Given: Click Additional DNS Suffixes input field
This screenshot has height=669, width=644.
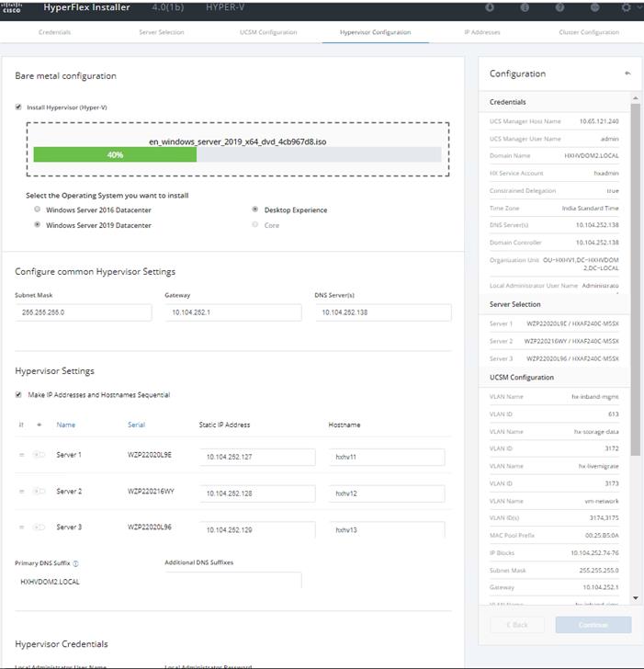Looking at the screenshot, I should tap(233, 581).
